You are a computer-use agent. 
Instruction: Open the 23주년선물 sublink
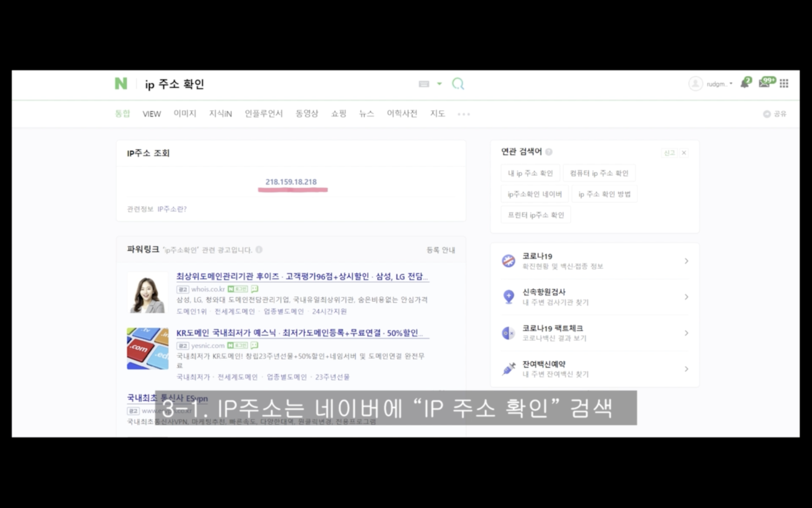[332, 377]
